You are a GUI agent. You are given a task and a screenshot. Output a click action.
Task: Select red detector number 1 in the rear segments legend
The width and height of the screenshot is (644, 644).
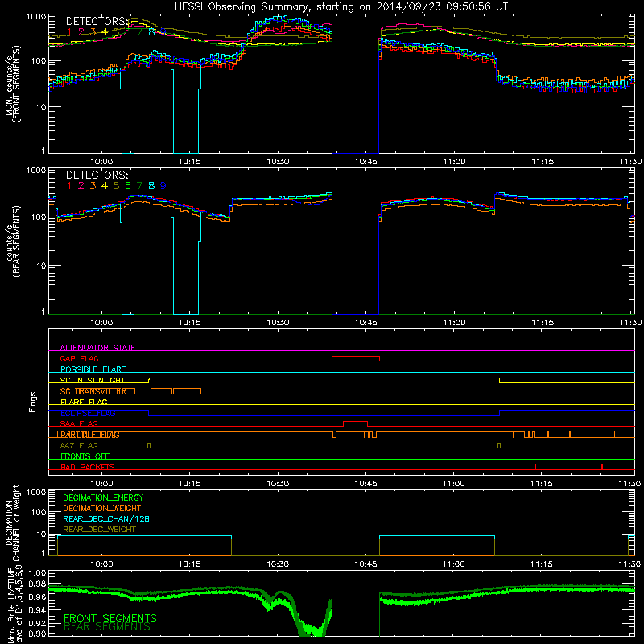click(69, 186)
